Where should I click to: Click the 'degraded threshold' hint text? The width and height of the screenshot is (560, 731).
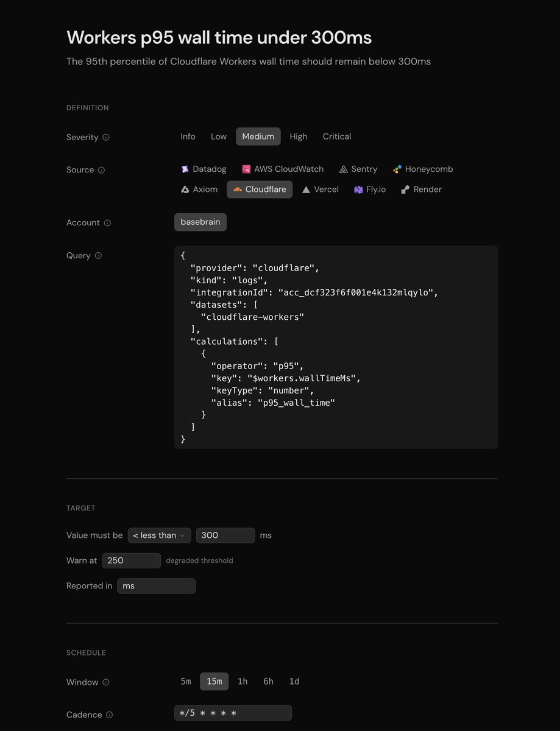[199, 560]
